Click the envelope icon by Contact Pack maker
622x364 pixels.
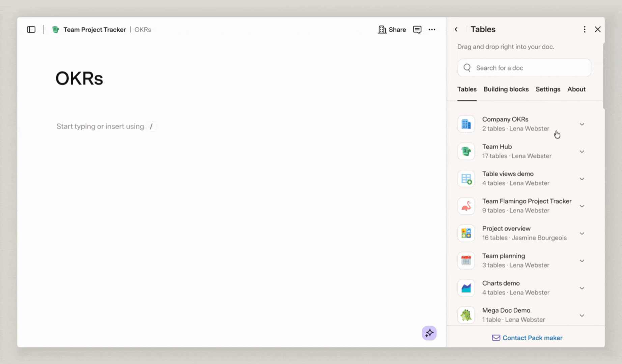496,338
